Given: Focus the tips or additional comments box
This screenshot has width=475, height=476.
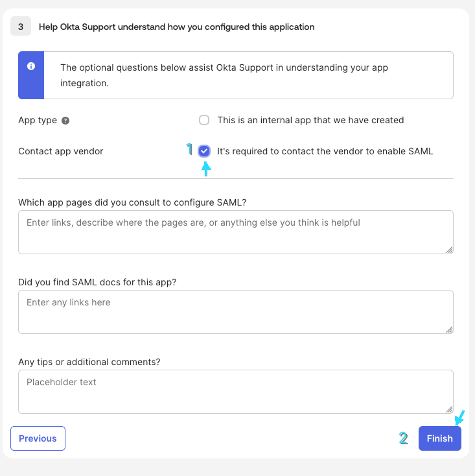Looking at the screenshot, I should (x=235, y=391).
